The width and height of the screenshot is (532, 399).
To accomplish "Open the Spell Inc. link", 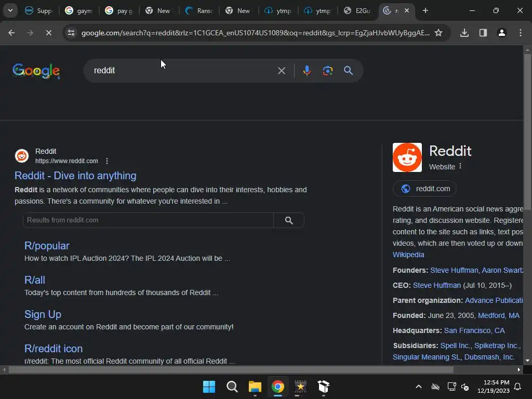I will pyautogui.click(x=456, y=345).
